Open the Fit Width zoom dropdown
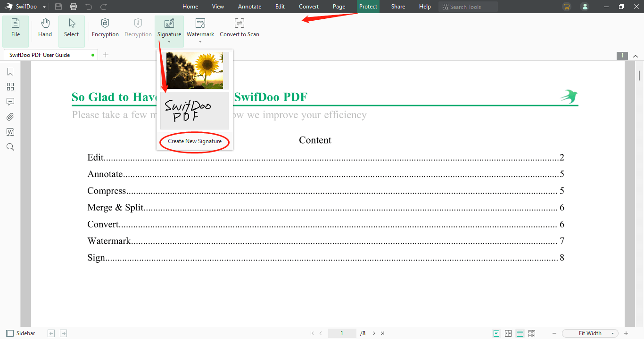The height and width of the screenshot is (339, 644). click(591, 333)
